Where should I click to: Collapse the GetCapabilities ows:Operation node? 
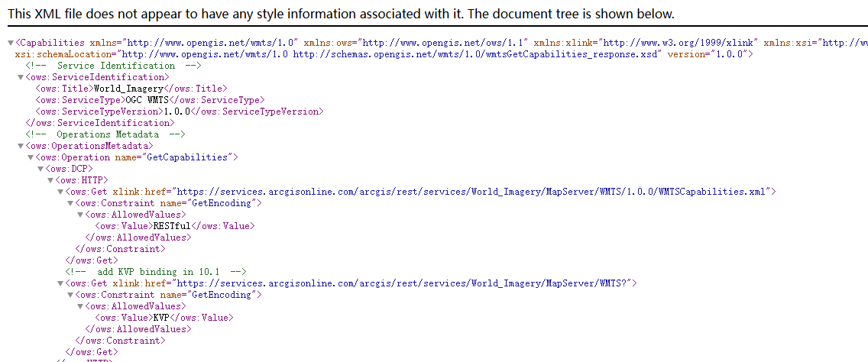(31, 158)
